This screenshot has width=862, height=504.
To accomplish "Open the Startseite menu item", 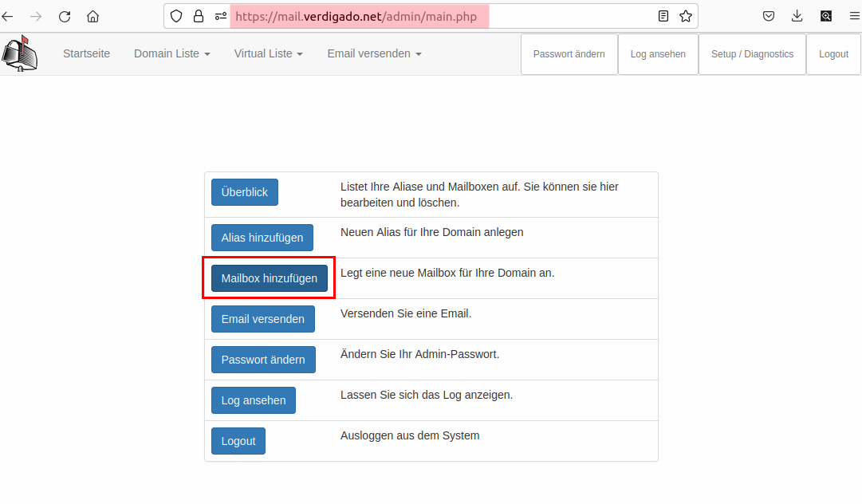I will [86, 54].
